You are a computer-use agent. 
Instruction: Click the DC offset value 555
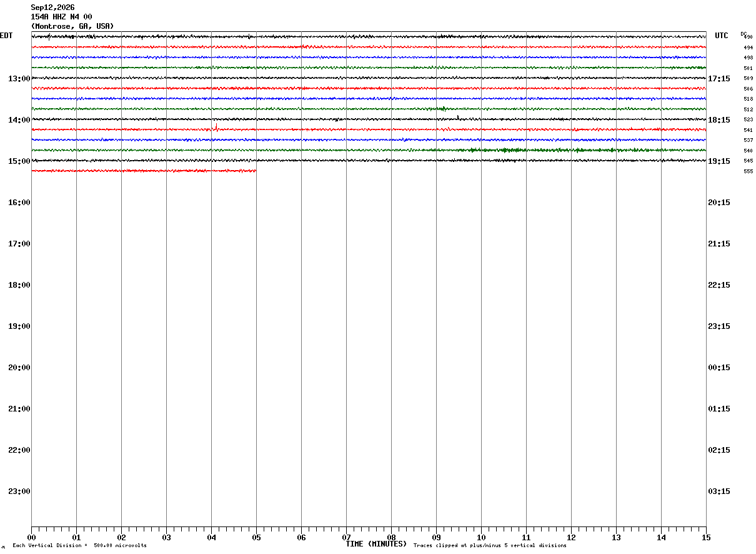coord(748,171)
